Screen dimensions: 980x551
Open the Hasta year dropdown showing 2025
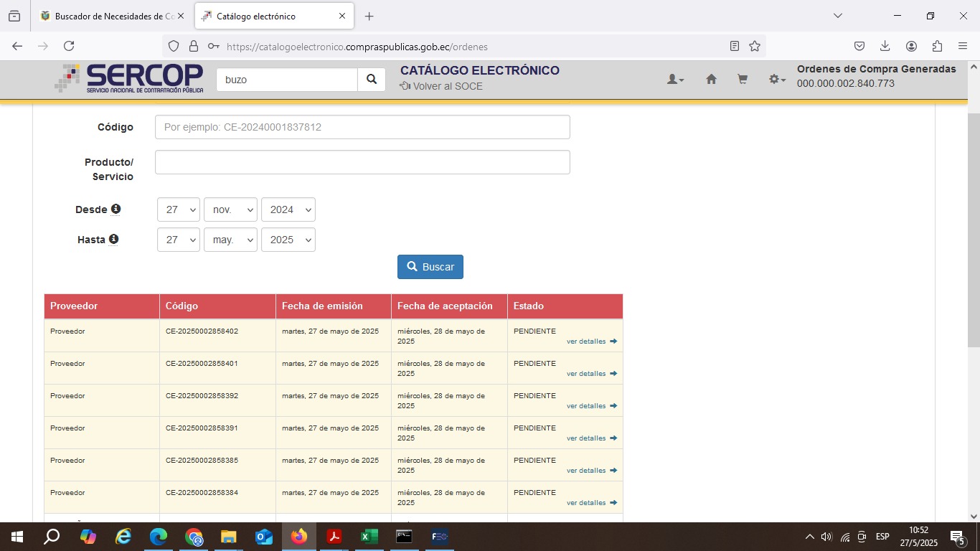click(288, 240)
